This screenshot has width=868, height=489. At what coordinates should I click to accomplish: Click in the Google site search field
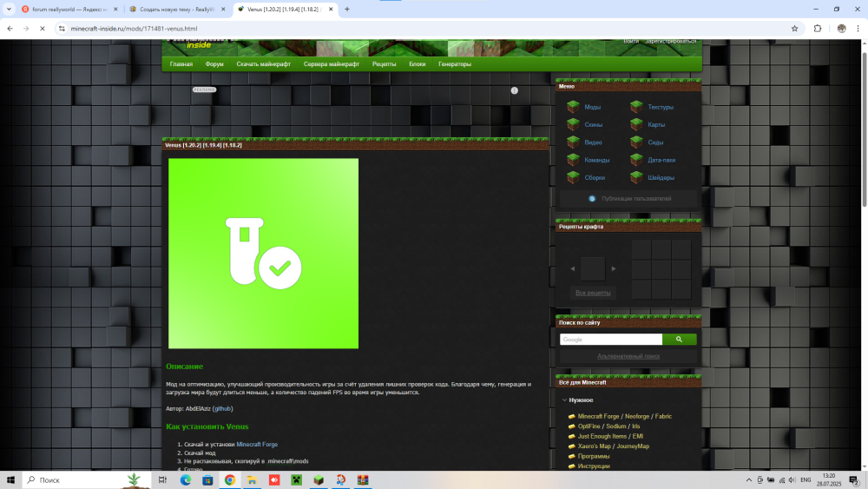610,340
